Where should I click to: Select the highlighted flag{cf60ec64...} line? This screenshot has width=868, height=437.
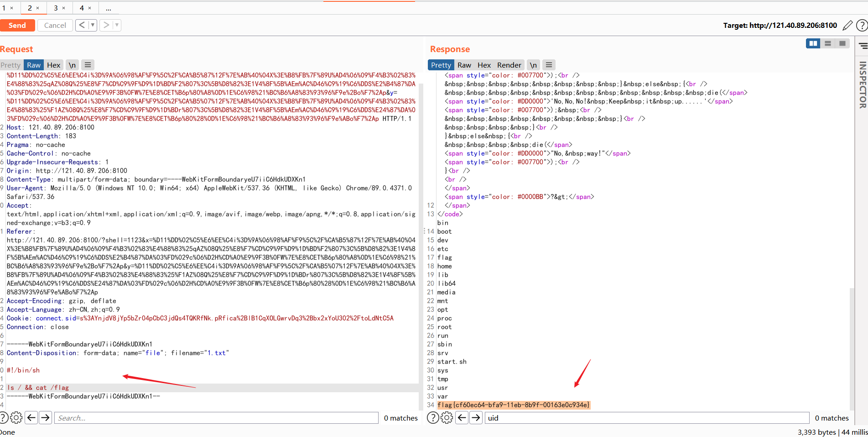[x=514, y=405]
